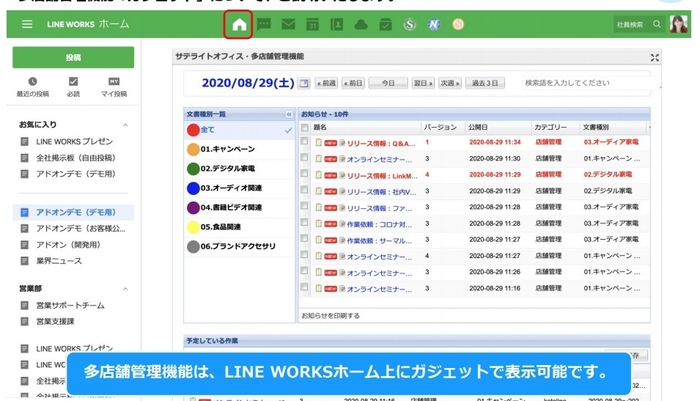The width and height of the screenshot is (700, 401).
Task: Open the Tasks checkmark box icon
Action: click(x=385, y=24)
